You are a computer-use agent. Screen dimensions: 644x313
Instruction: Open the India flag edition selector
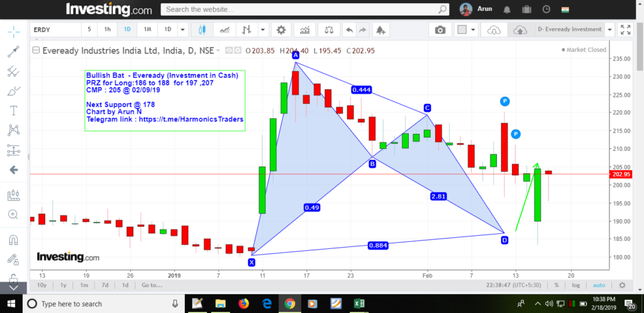coord(565,9)
